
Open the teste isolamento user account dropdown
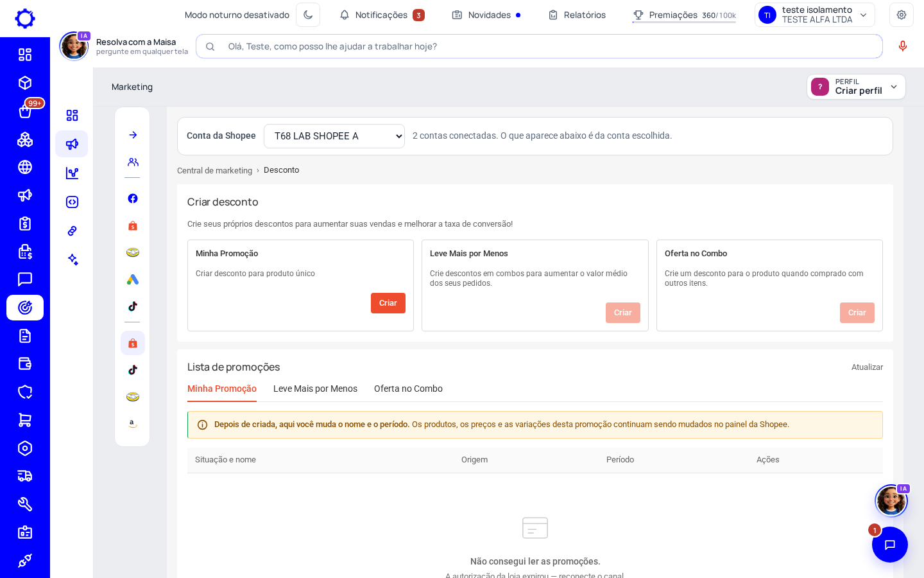click(x=815, y=15)
